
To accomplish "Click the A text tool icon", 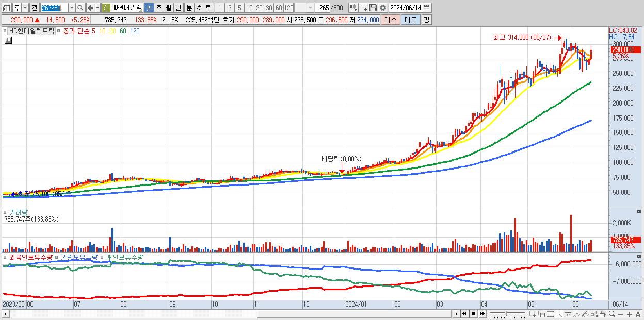I will (638, 314).
